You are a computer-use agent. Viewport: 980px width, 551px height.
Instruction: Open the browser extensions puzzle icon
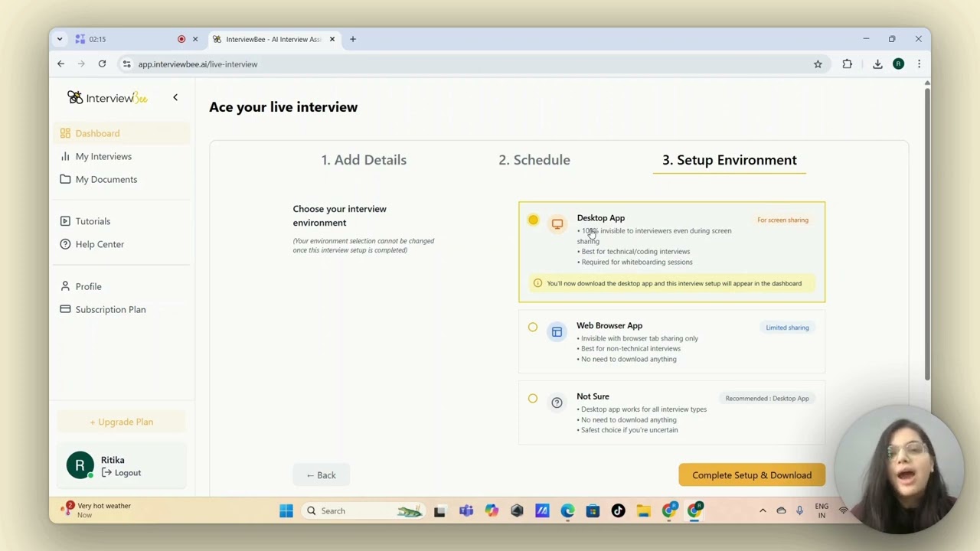tap(847, 64)
